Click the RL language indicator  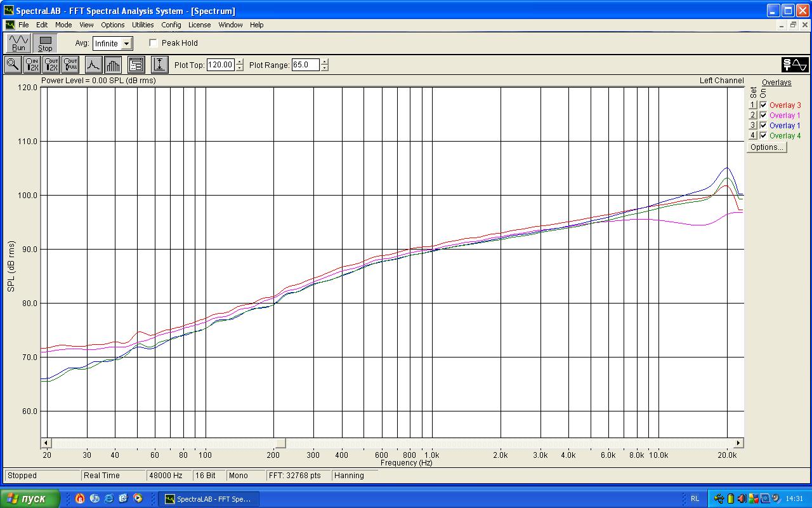coord(695,498)
